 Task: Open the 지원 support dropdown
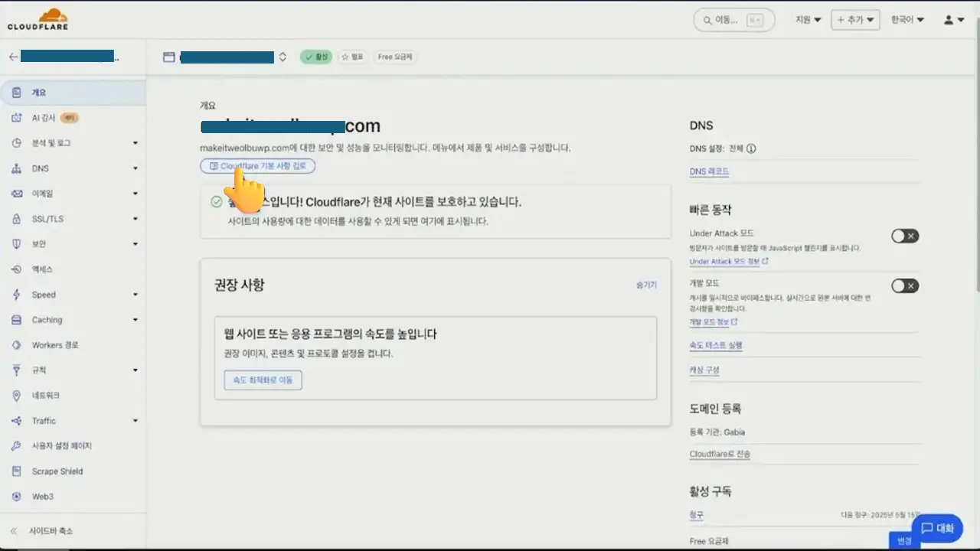808,20
